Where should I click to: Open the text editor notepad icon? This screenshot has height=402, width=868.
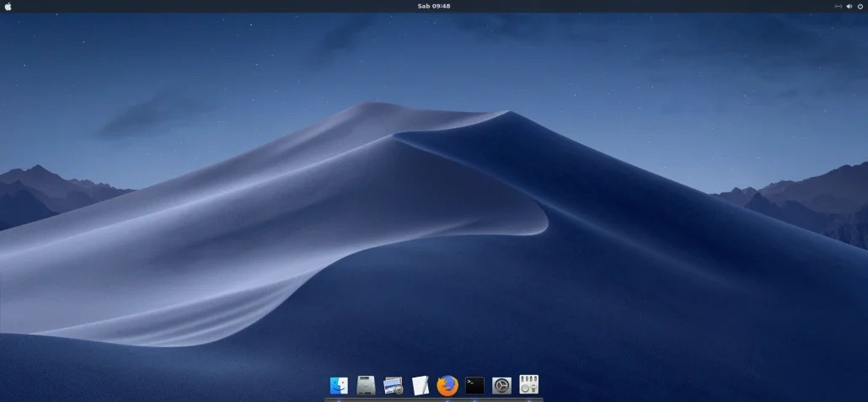(x=421, y=385)
